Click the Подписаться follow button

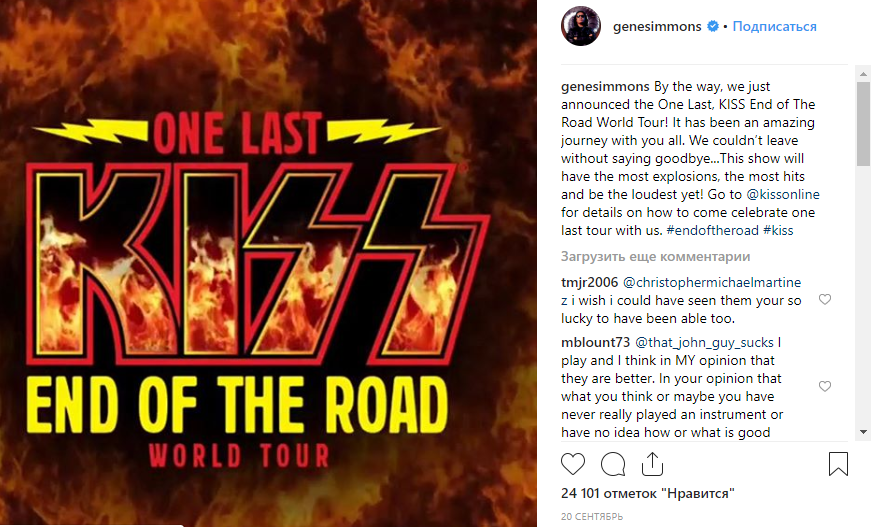pos(774,27)
